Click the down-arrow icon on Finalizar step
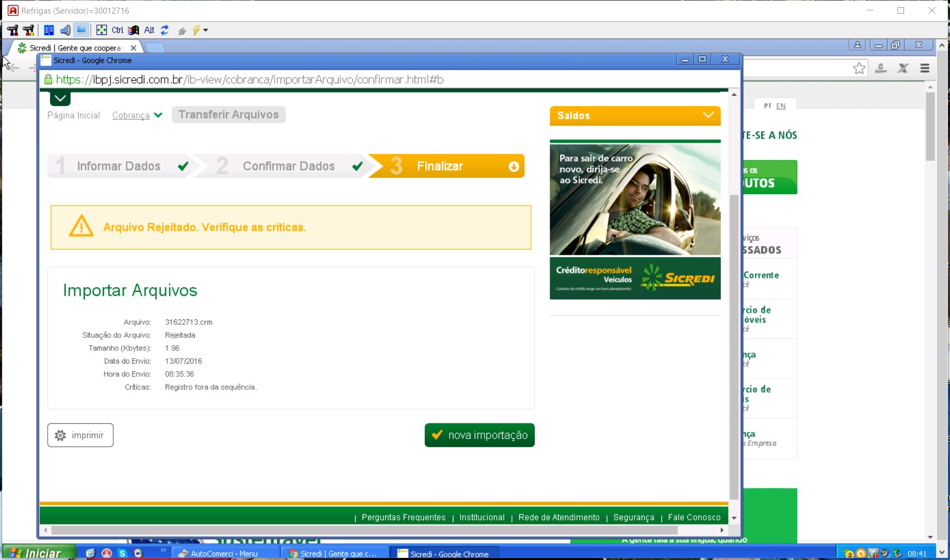950x560 pixels. (x=514, y=167)
